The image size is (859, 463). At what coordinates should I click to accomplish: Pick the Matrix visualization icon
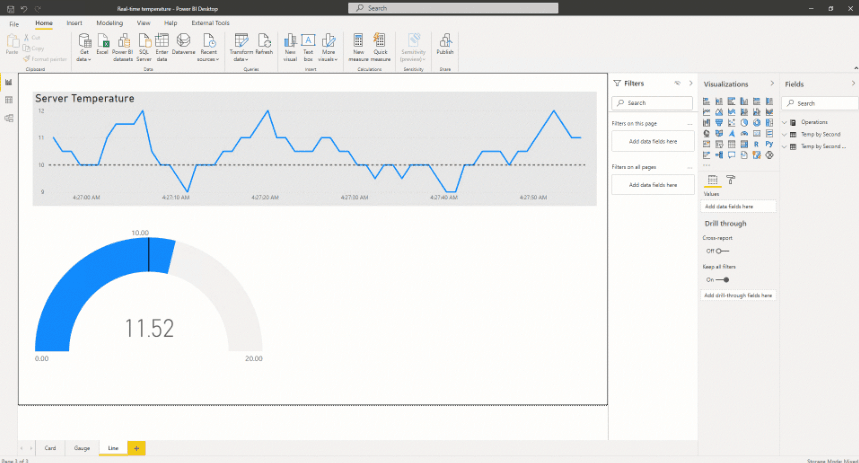click(745, 144)
